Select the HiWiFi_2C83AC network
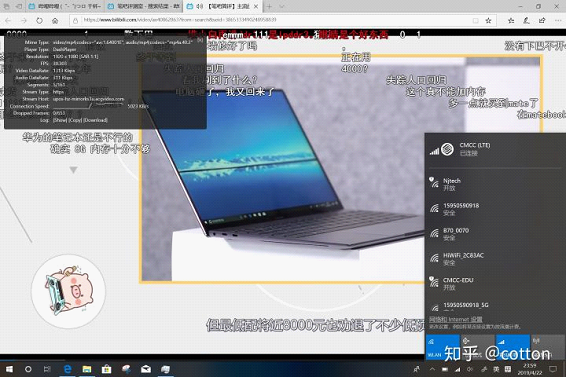566x377 pixels. tap(495, 259)
